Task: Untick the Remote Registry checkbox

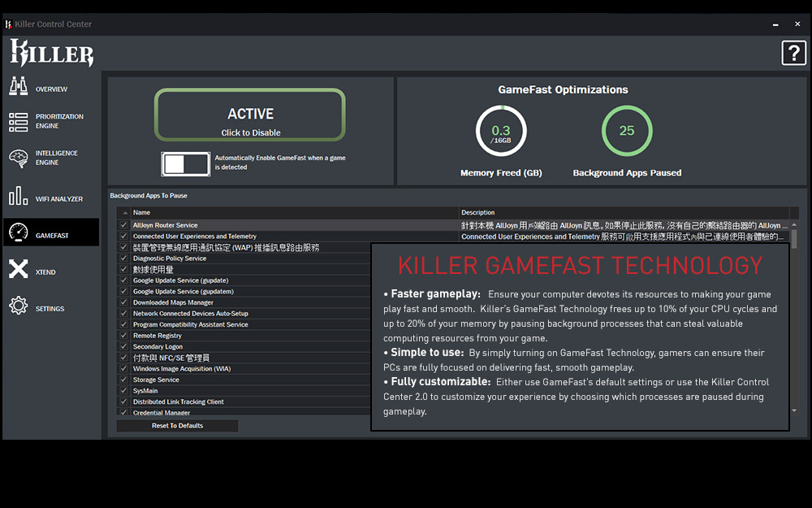Action: pyautogui.click(x=123, y=335)
